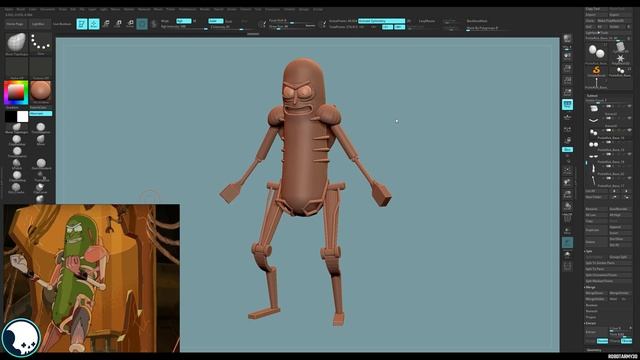Open the Brush menu
Screen dimensions: 640x360
20,9
